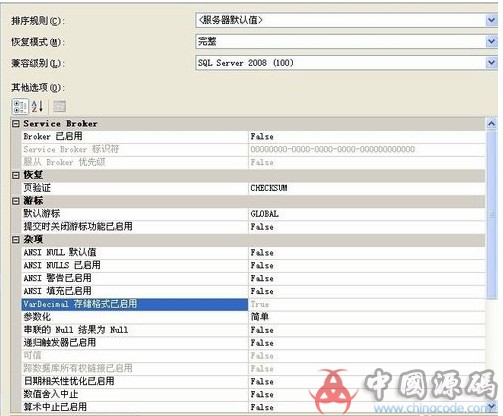Collapse the 游标 category
Viewport: 503px width, 416px height.
pos(15,201)
